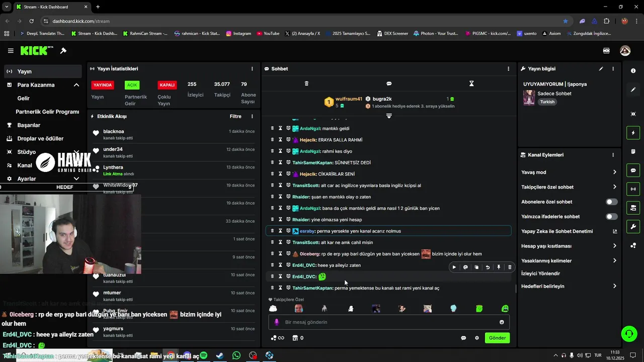Open Yayın bilgisi three-dot menu

pyautogui.click(x=613, y=69)
